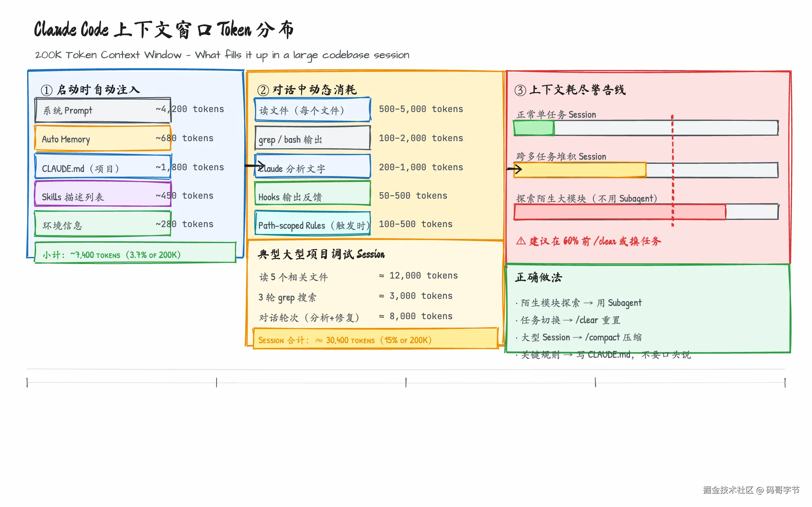
Task: Click the heading '正确做法'
Action: (539, 278)
